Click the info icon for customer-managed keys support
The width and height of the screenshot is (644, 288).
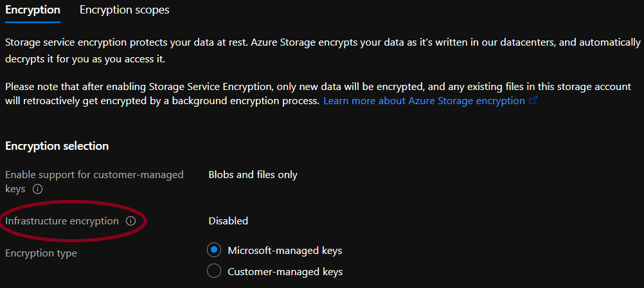pyautogui.click(x=37, y=189)
